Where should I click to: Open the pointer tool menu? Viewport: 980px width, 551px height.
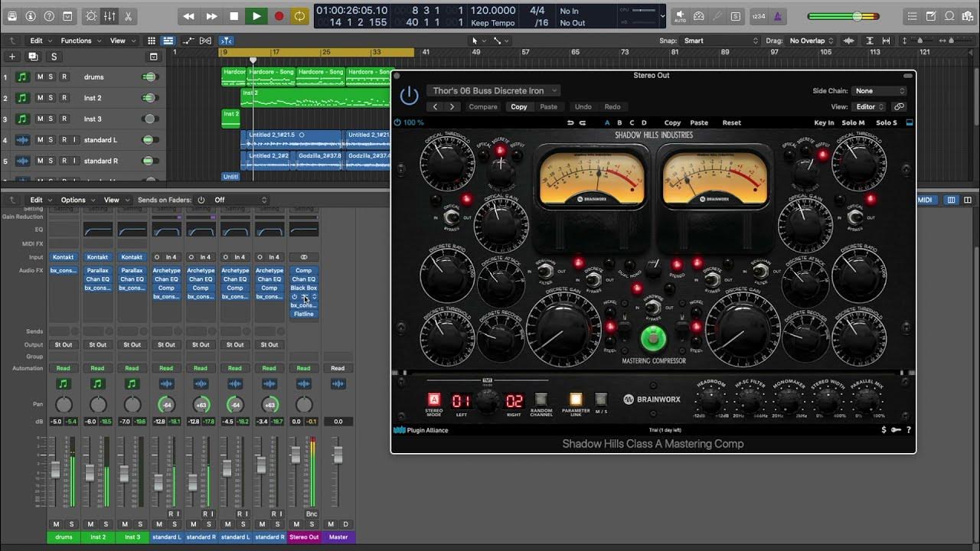479,41
